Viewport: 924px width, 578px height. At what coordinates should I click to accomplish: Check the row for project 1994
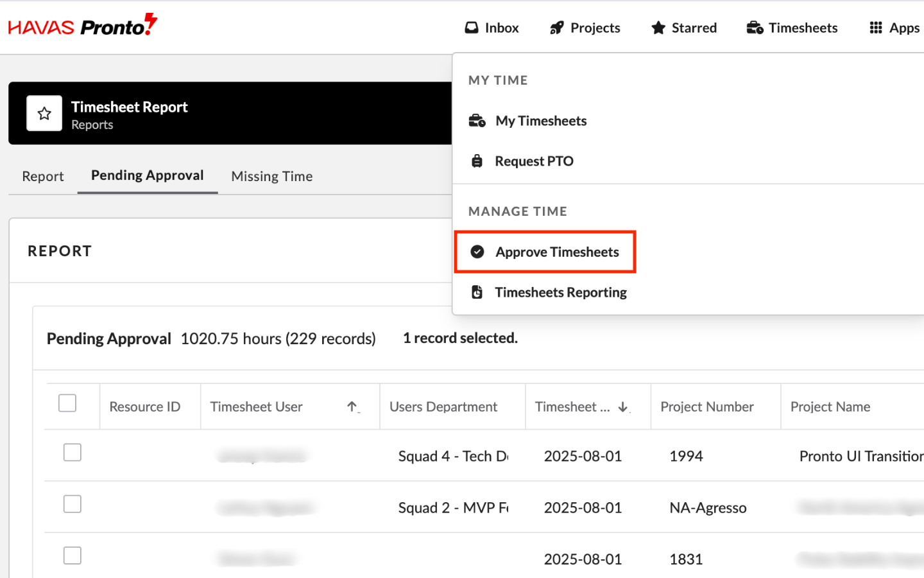pyautogui.click(x=73, y=452)
